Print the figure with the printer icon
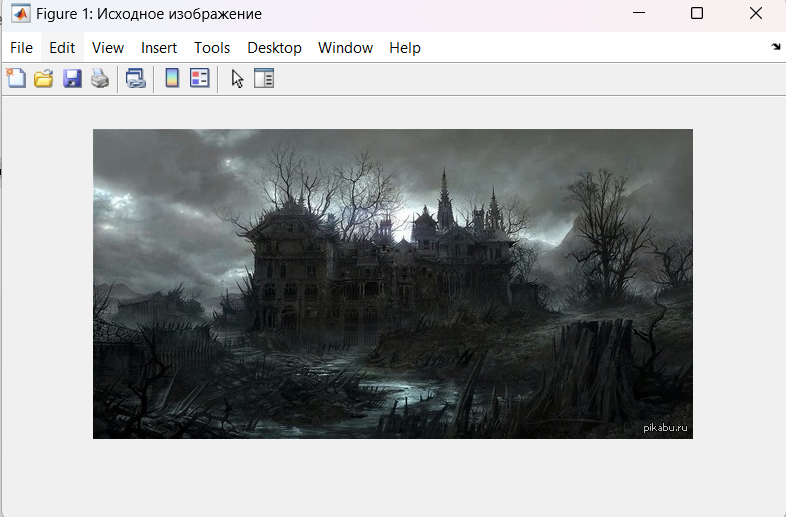This screenshot has height=517, width=786. [x=100, y=78]
